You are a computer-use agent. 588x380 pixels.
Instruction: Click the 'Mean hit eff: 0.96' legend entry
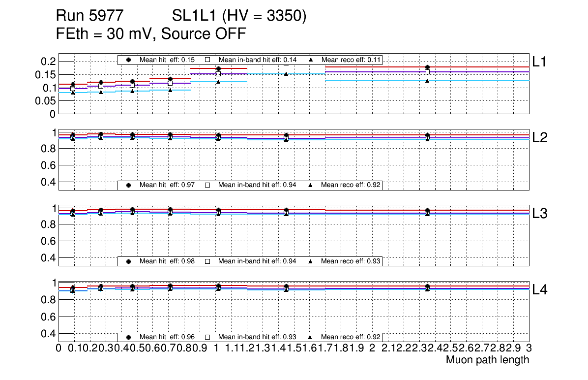[x=167, y=337]
